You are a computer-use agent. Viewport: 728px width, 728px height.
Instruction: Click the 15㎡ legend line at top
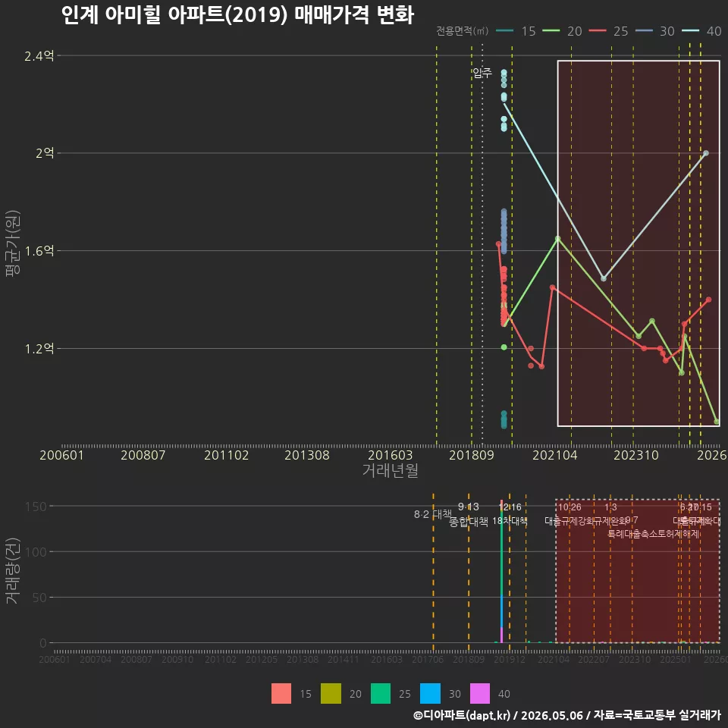coord(505,30)
